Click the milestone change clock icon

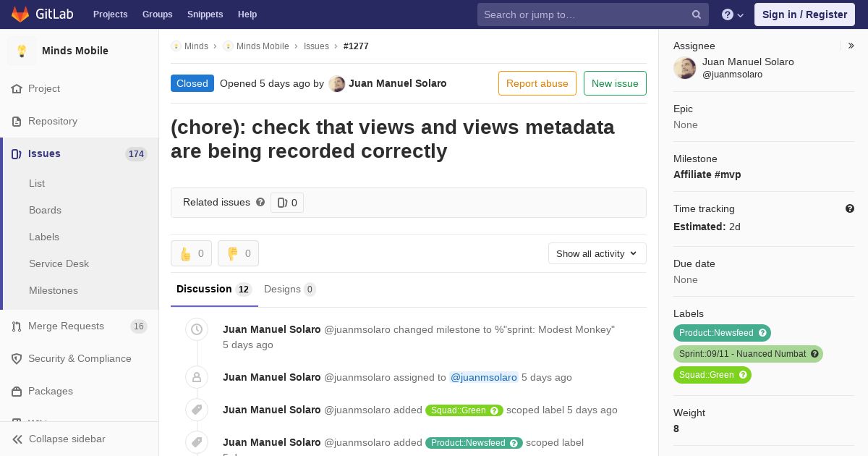(197, 329)
